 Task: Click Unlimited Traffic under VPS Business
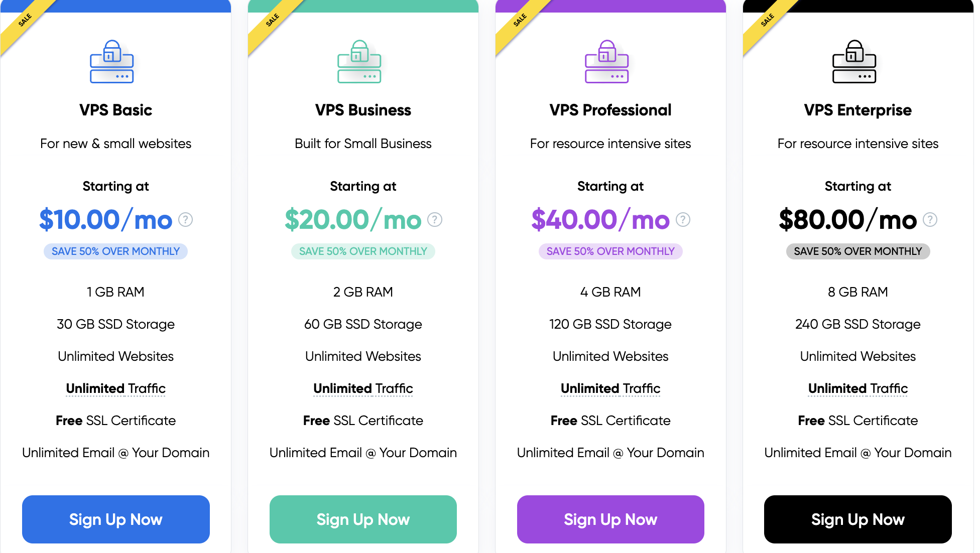(363, 389)
